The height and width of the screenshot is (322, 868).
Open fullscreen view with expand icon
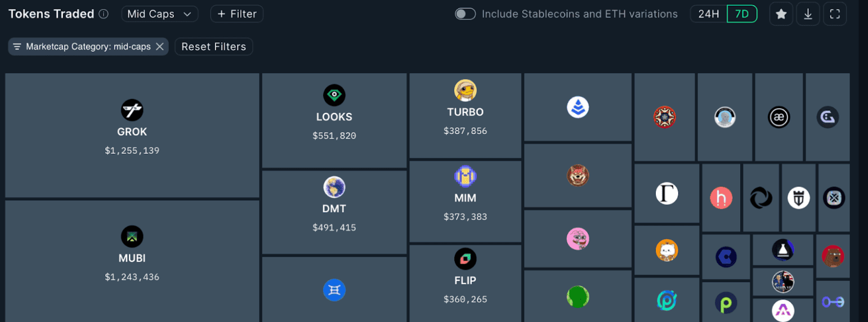835,15
